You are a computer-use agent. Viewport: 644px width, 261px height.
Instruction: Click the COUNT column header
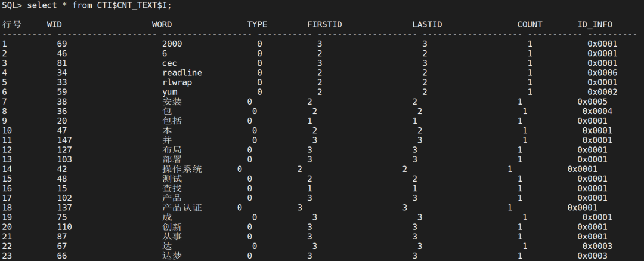[x=530, y=24]
